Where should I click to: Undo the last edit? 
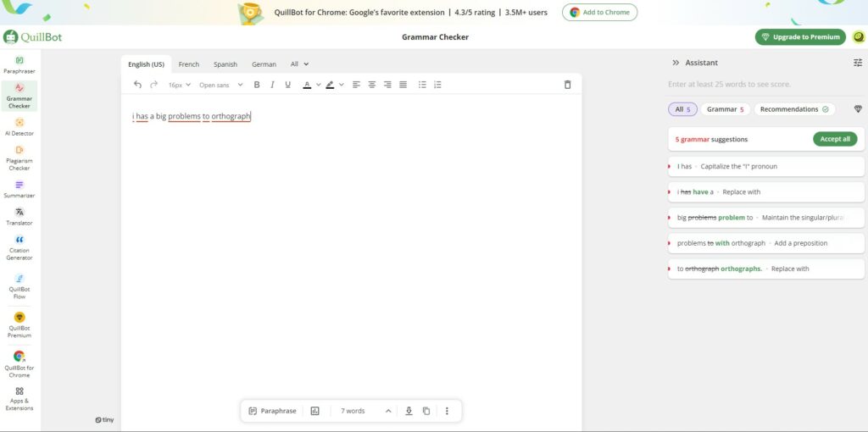(x=138, y=85)
